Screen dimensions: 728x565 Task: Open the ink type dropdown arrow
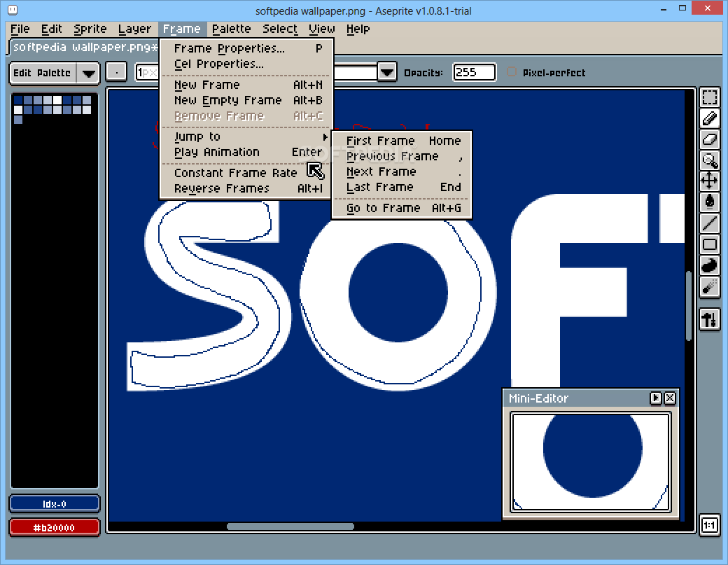click(x=386, y=72)
